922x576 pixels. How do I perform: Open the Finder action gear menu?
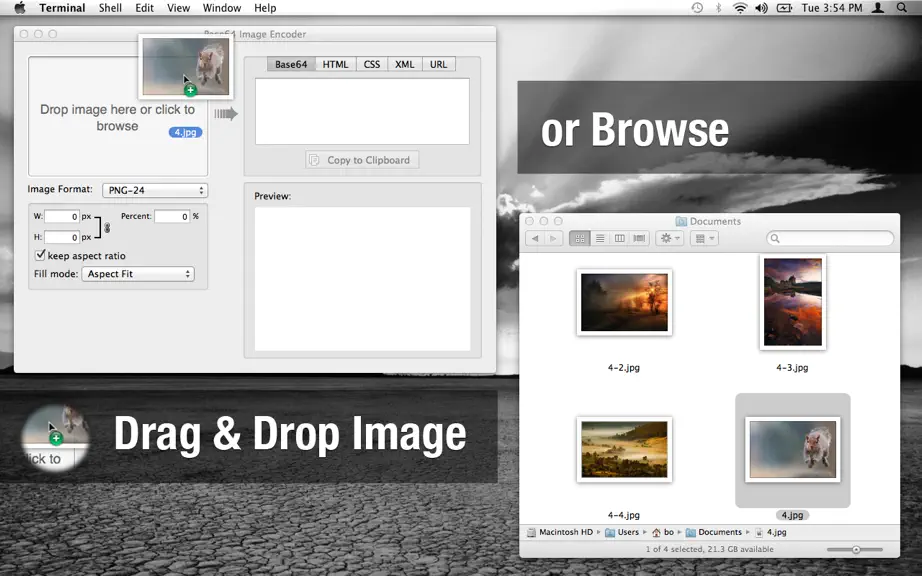[670, 238]
